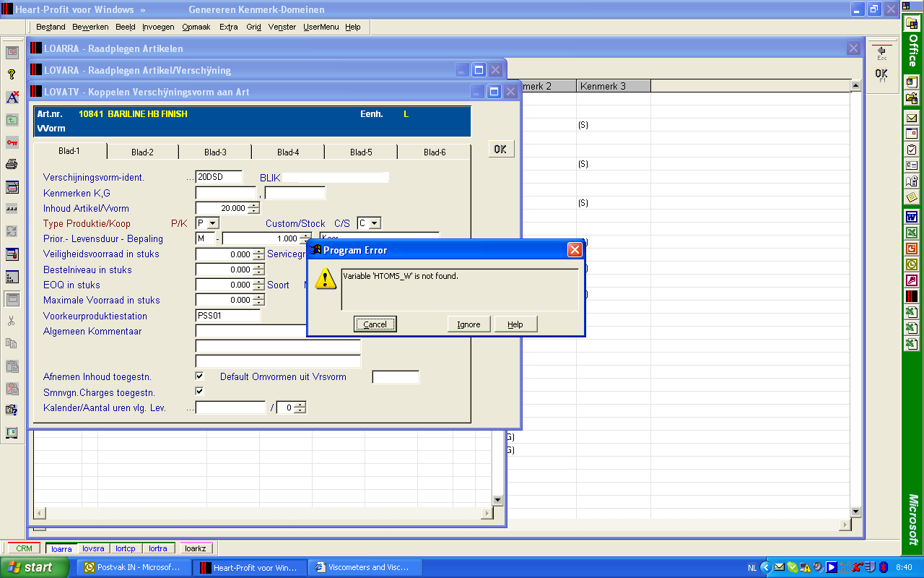Increase Maximale Voorraad in stuks spinner
This screenshot has width=924, height=578.
258,297
